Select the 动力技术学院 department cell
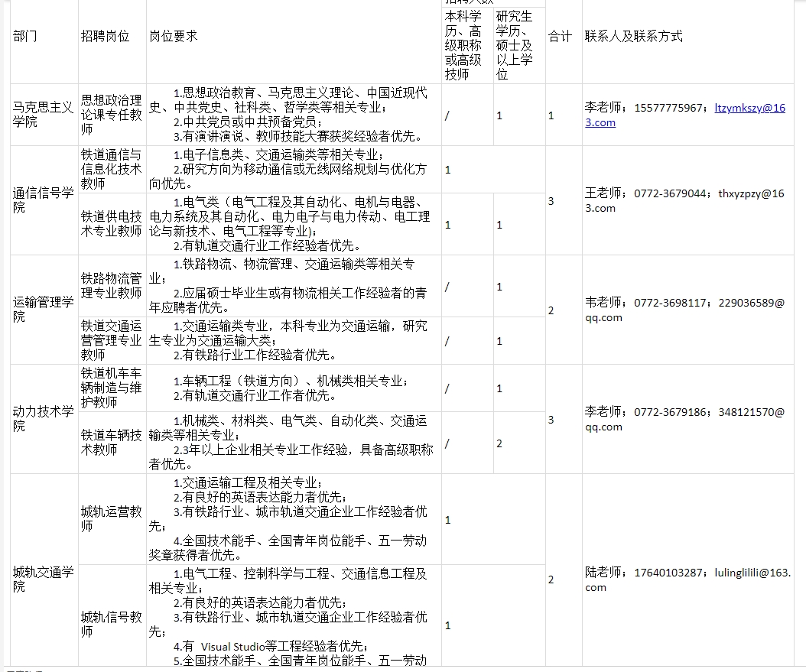 point(44,419)
